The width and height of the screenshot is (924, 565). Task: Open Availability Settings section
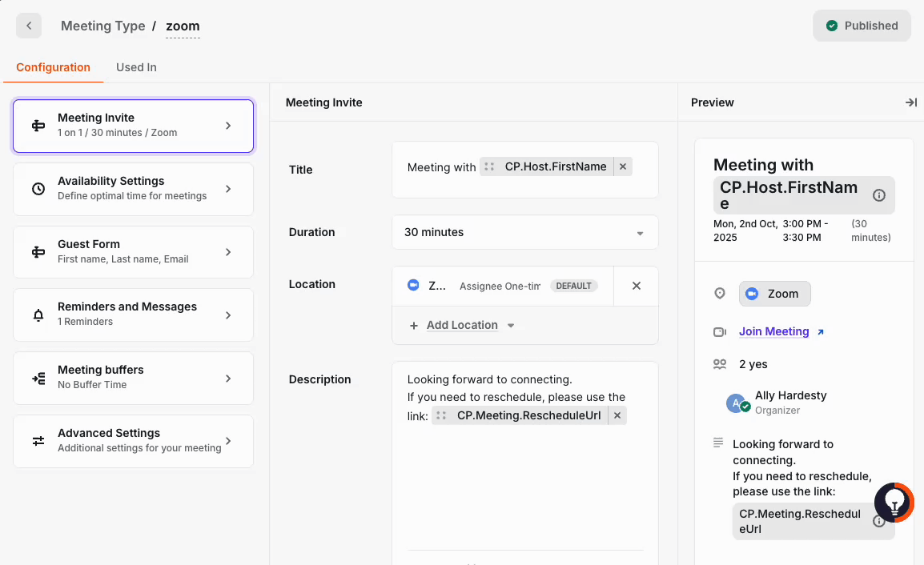133,189
